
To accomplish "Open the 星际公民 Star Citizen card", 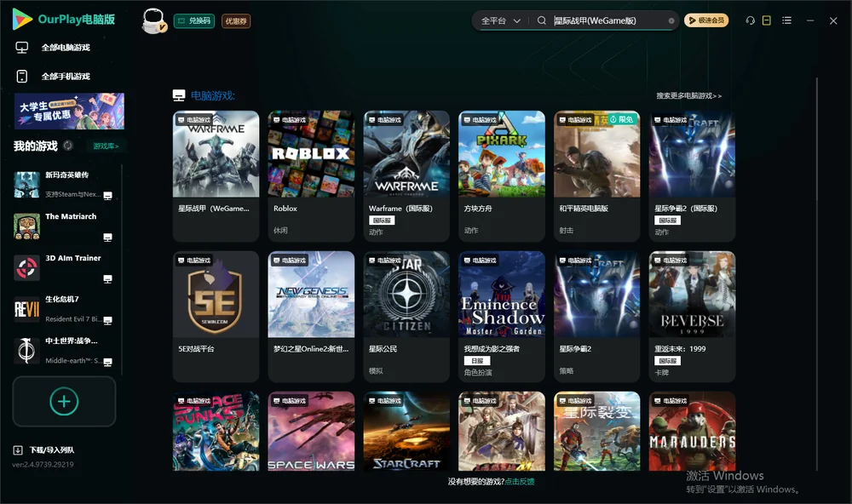I will 406,317.
